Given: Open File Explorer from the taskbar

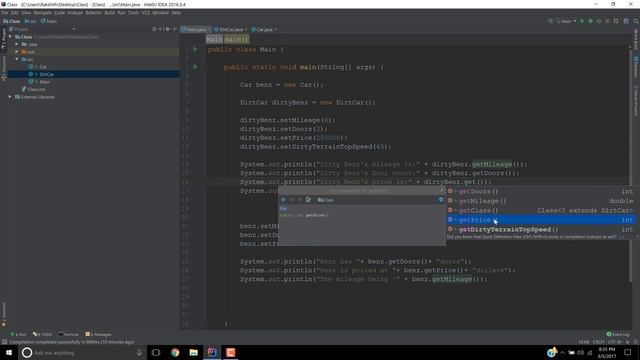Looking at the screenshot, I should 193,353.
